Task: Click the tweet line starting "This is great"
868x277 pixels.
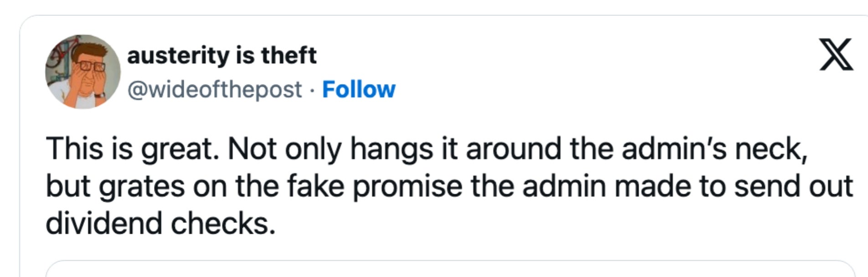Action: [x=426, y=149]
